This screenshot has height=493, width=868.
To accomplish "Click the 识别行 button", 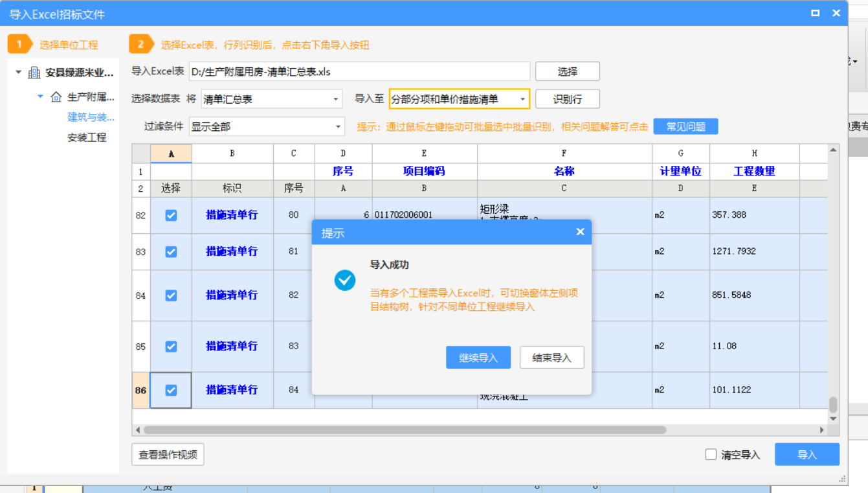I will coord(568,99).
